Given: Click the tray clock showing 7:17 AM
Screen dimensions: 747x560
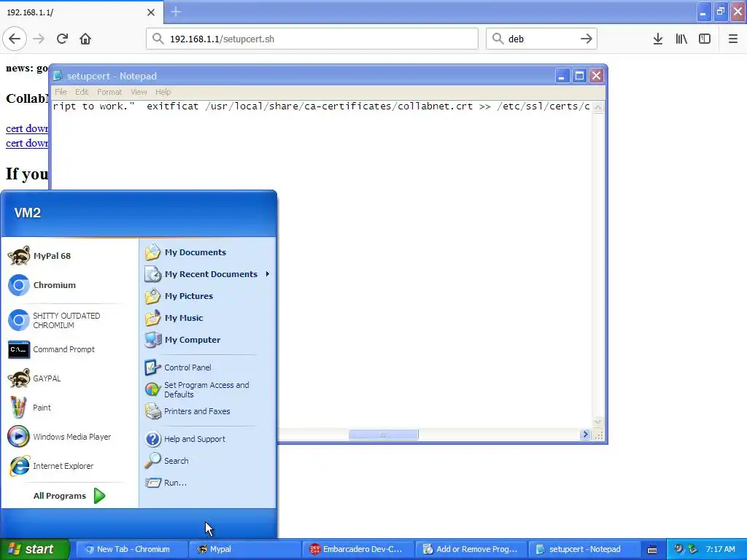Looking at the screenshot, I should (720, 549).
